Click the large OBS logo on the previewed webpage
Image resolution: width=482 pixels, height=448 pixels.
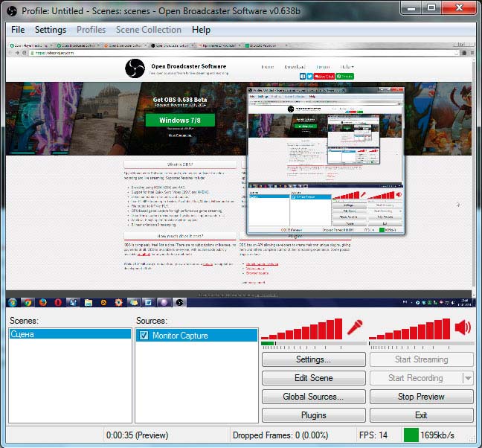click(135, 68)
